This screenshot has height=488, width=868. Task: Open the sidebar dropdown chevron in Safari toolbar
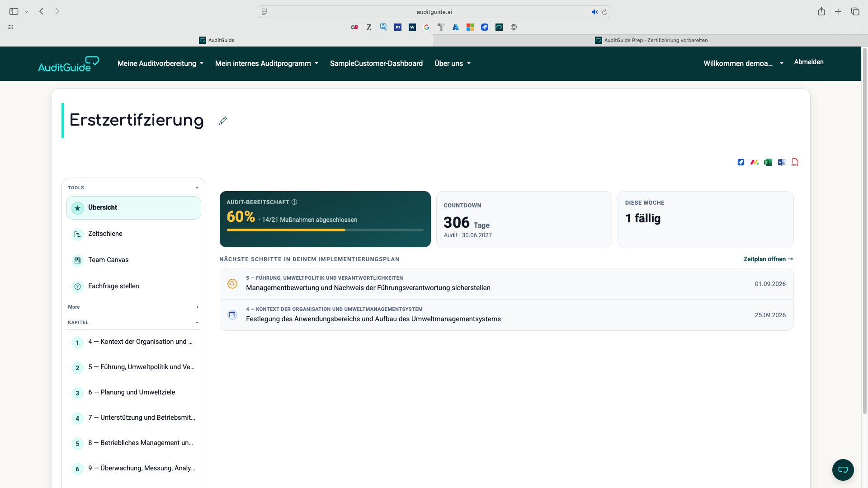pos(26,12)
